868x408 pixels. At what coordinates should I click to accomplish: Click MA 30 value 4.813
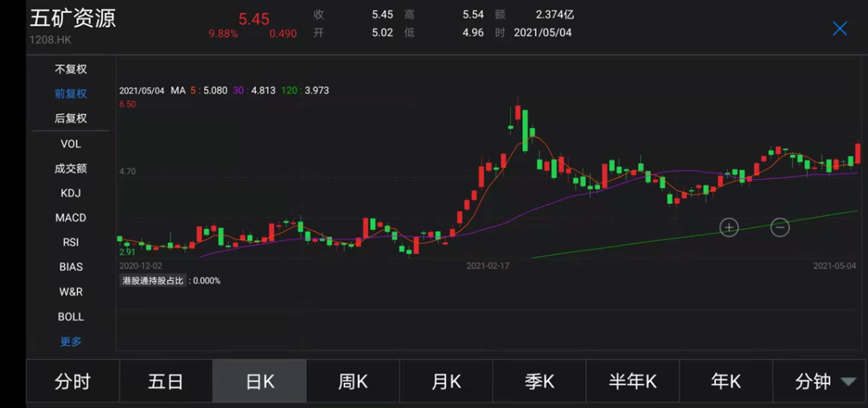click(x=264, y=90)
